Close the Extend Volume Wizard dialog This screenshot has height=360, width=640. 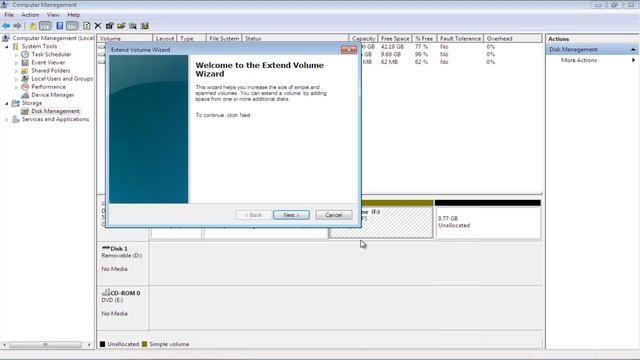(349, 50)
